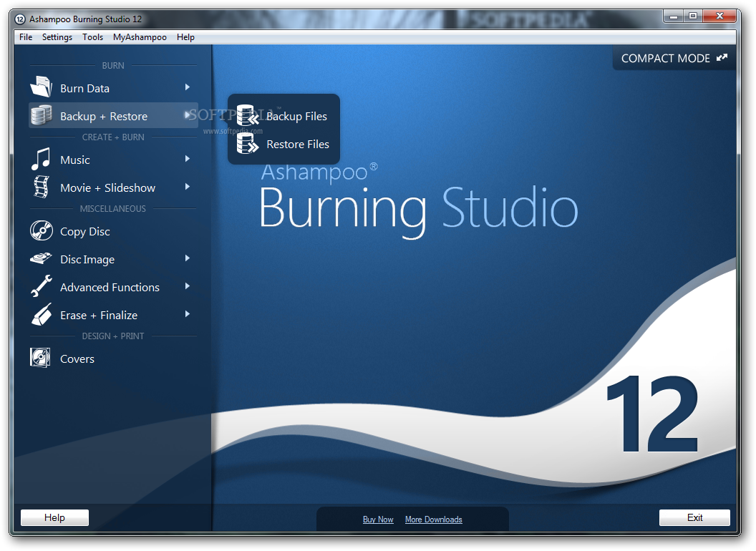Select the Burn Data label
Viewport: 756px width, 551px height.
[85, 89]
